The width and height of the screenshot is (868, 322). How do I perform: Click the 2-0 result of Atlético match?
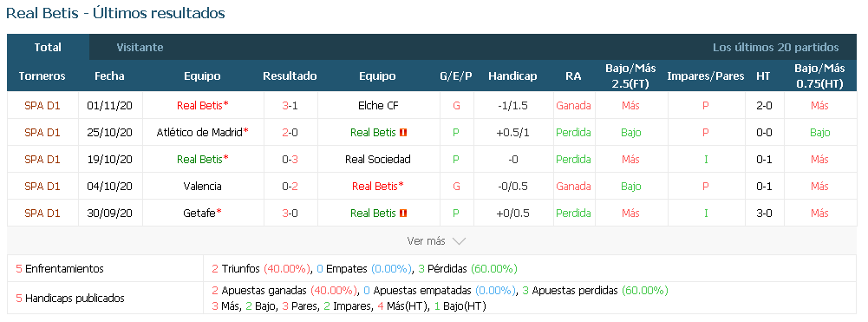(x=290, y=133)
